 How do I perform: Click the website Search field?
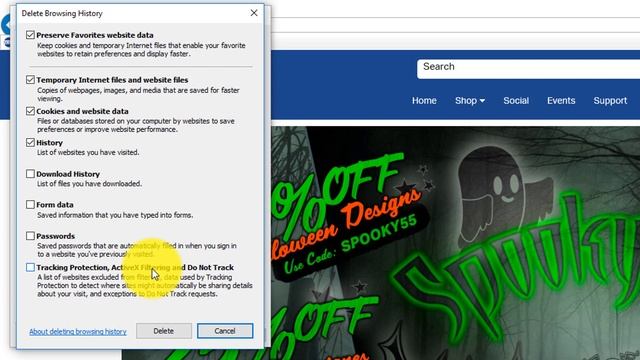point(528,68)
